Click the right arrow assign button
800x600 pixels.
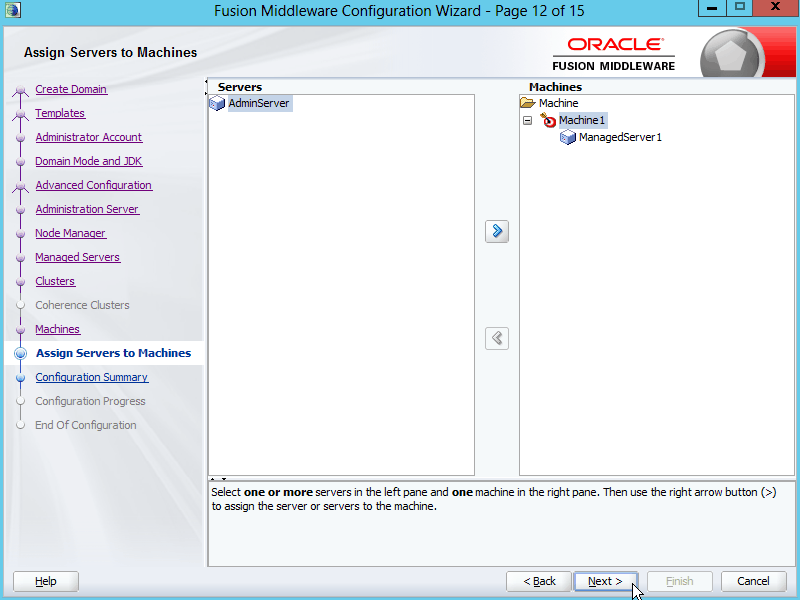click(x=497, y=232)
